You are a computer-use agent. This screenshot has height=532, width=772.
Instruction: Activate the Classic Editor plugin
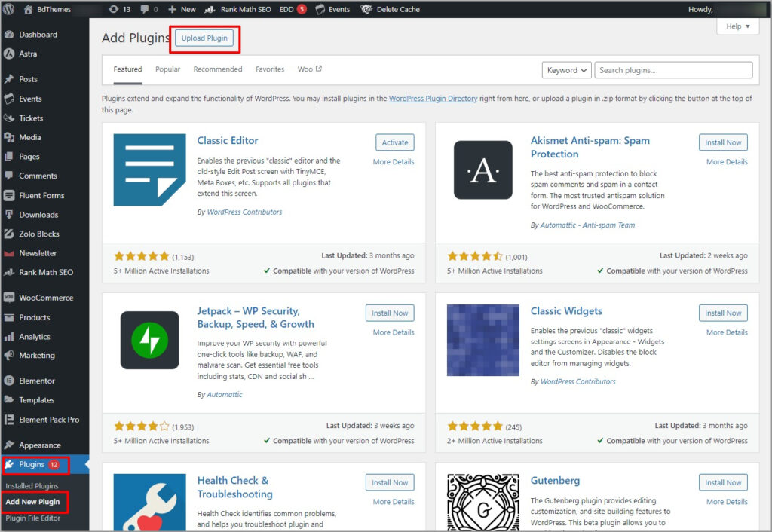tap(395, 142)
